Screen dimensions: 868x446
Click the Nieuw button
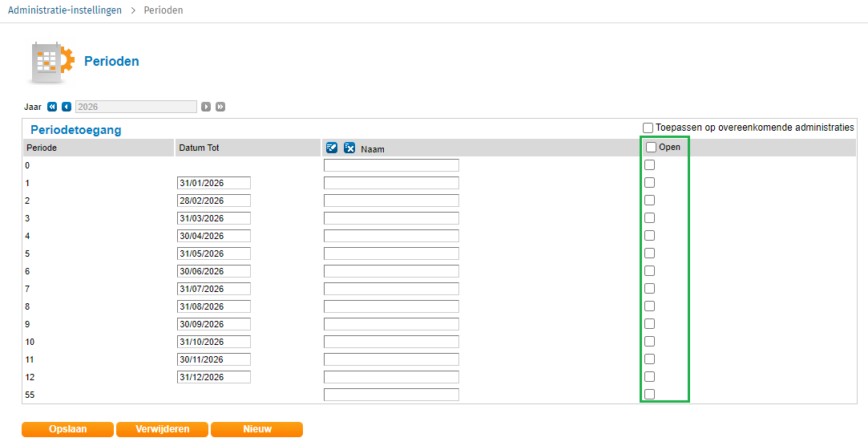[256, 429]
